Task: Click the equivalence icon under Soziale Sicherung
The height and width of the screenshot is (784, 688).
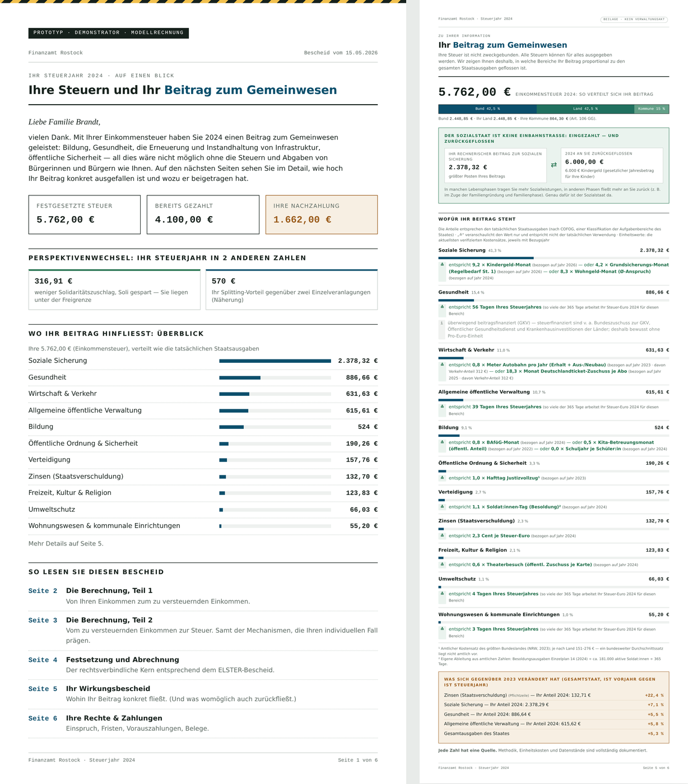Action: click(442, 264)
